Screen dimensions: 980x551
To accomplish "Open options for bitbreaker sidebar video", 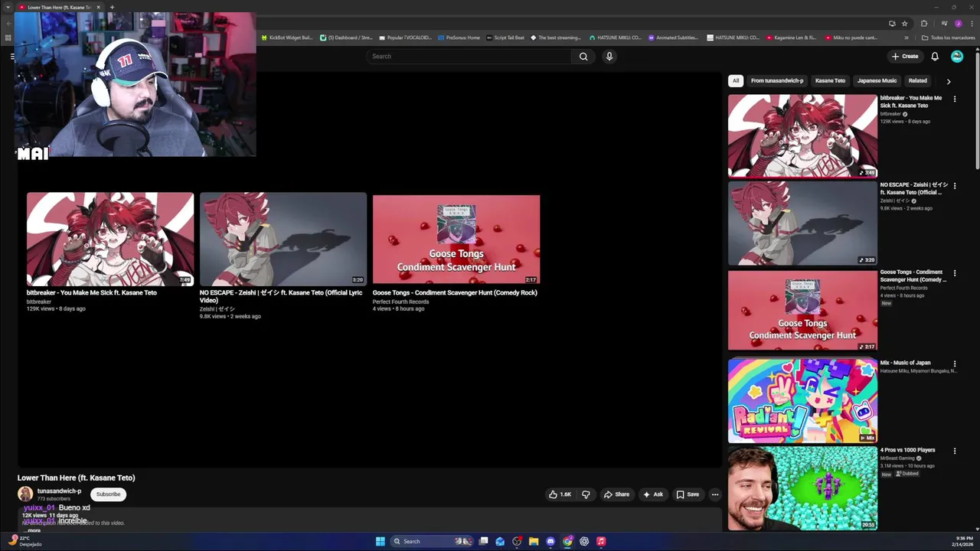I will pos(955,99).
